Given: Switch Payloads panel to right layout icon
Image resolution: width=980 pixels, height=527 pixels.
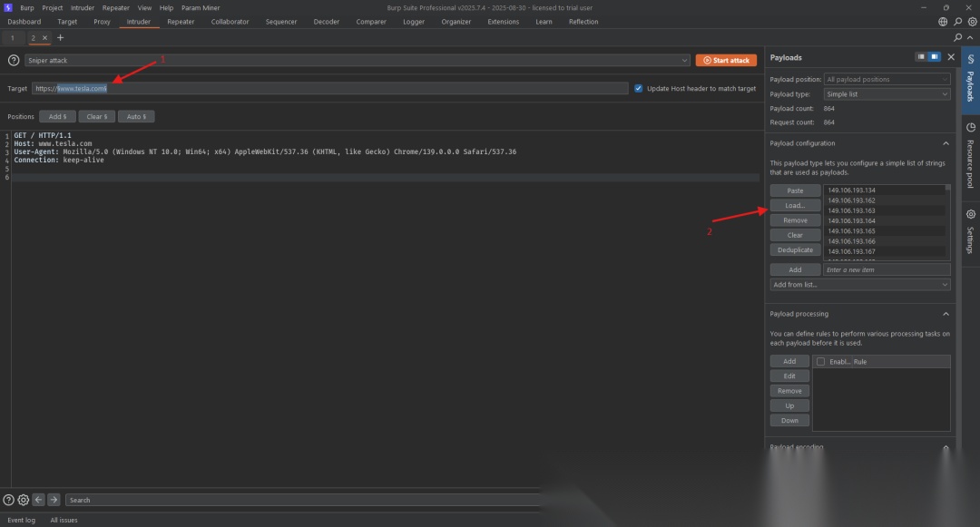Looking at the screenshot, I should [935, 57].
